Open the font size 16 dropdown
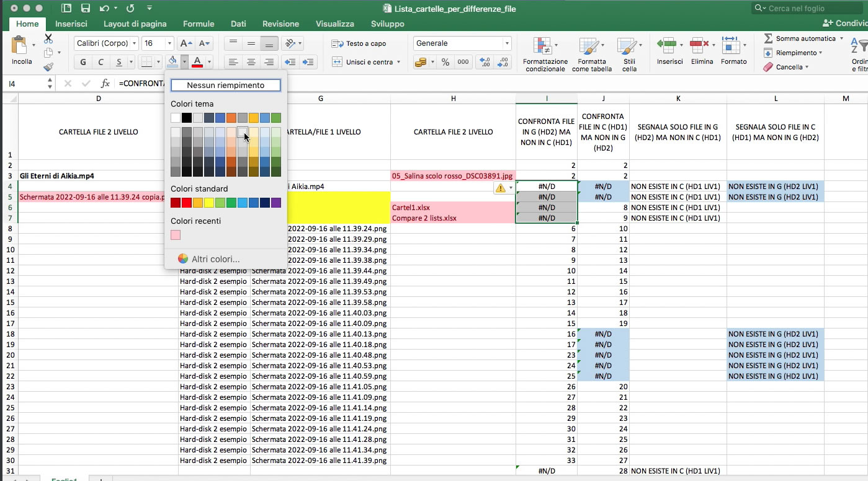868x481 pixels. [x=169, y=43]
